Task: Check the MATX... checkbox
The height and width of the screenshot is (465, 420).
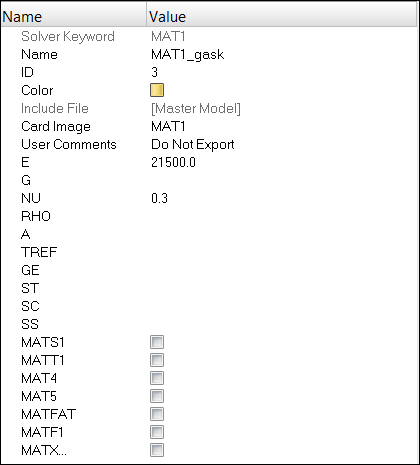Action: coord(157,450)
